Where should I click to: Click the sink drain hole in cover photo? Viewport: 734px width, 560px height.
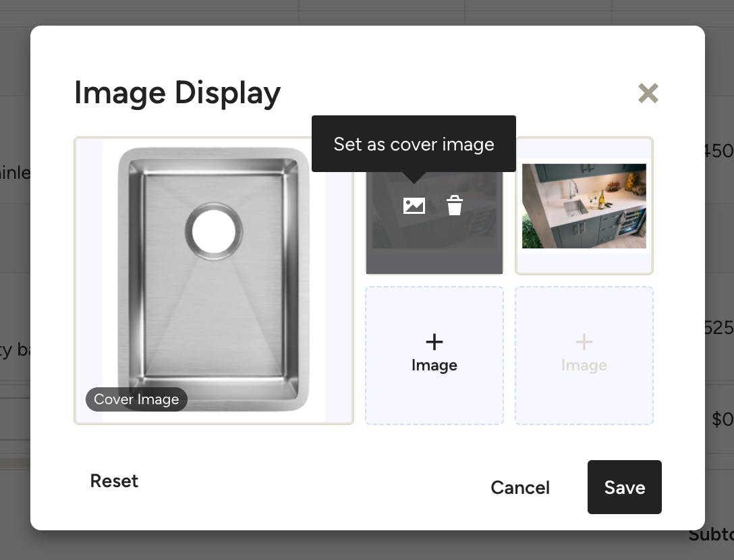214,232
